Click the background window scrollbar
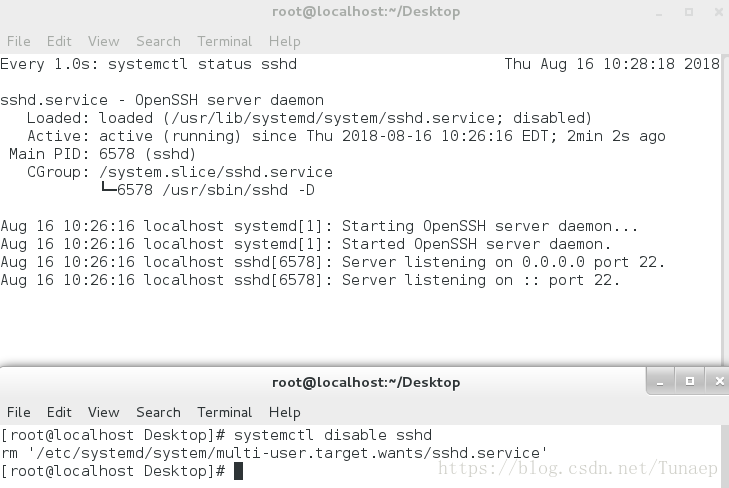729x488 pixels. [x=725, y=209]
